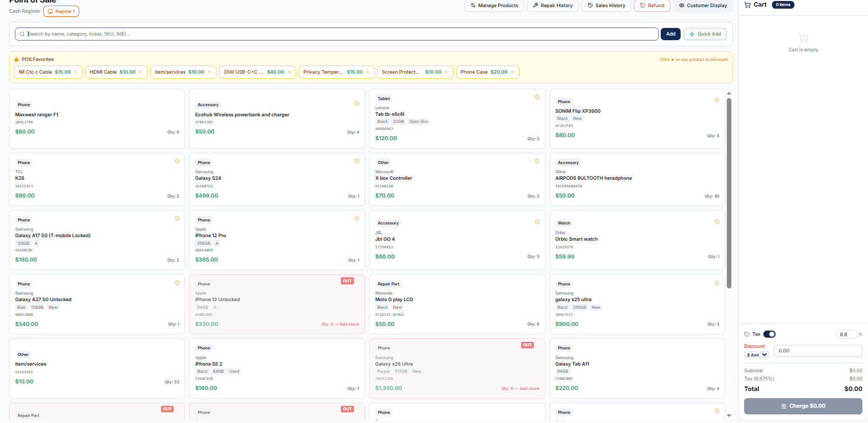Click the discount amount field
This screenshot has width=868, height=423.
pos(818,351)
